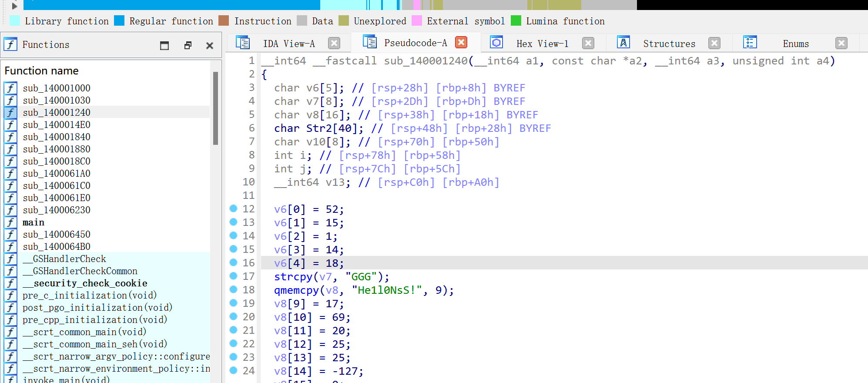The width and height of the screenshot is (868, 383).
Task: Select function sub_140001840 in list
Action: [57, 137]
